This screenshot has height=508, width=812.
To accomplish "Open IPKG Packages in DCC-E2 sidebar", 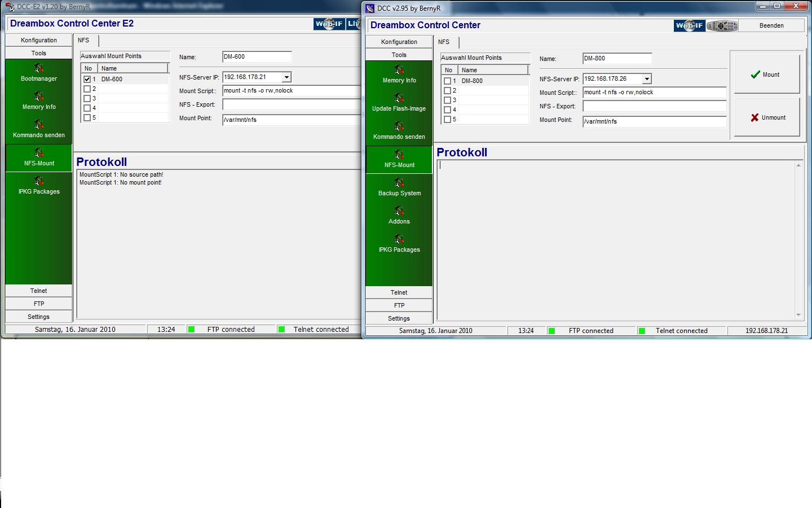I will (39, 186).
